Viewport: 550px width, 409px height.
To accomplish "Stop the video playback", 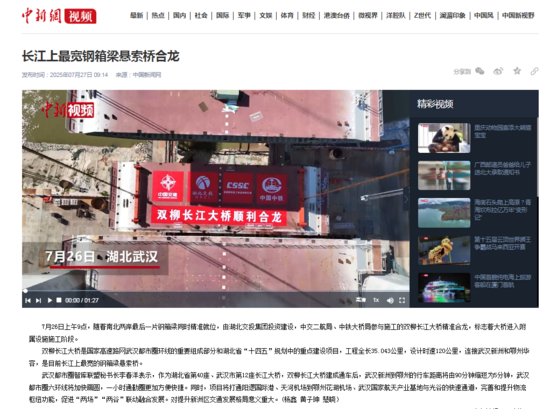I will (59, 300).
